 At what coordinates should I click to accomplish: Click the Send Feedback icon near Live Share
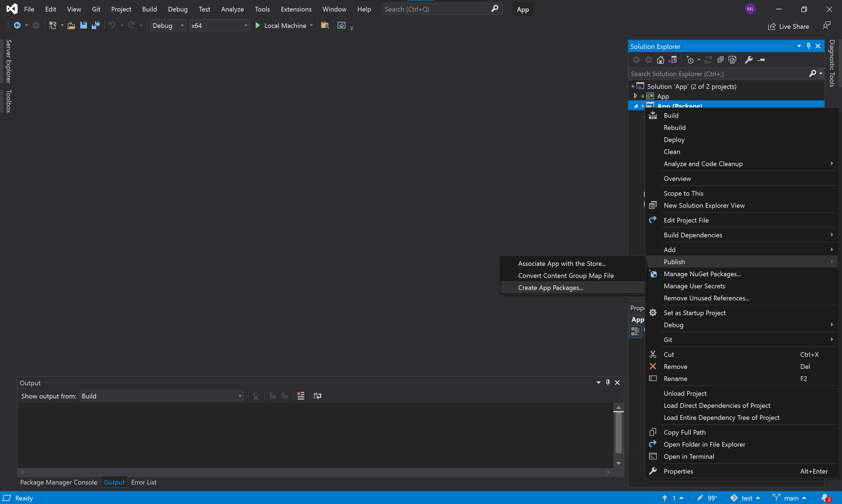pos(827,25)
